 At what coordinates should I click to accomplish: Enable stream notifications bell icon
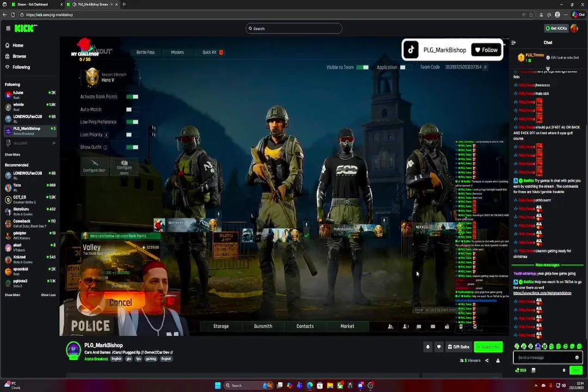tap(427, 347)
